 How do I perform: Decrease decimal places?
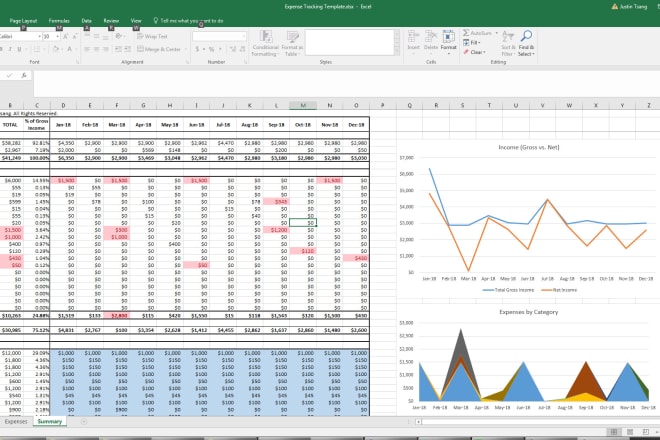pyautogui.click(x=242, y=49)
